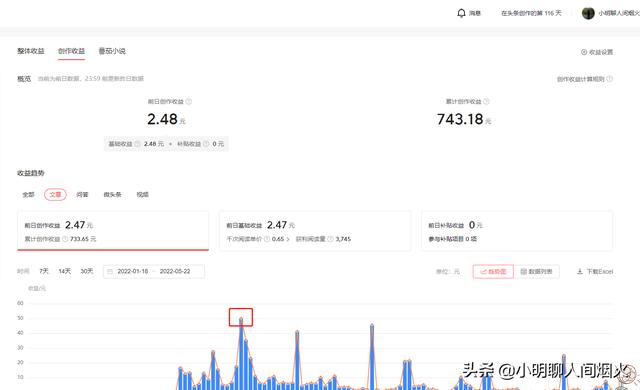Open the 2022-01-18 start date picker
Viewport: 640px width, 390px height.
pos(133,271)
